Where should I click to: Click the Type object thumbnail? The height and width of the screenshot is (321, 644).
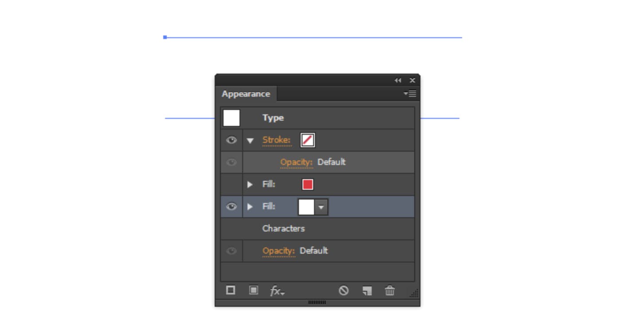coord(231,117)
